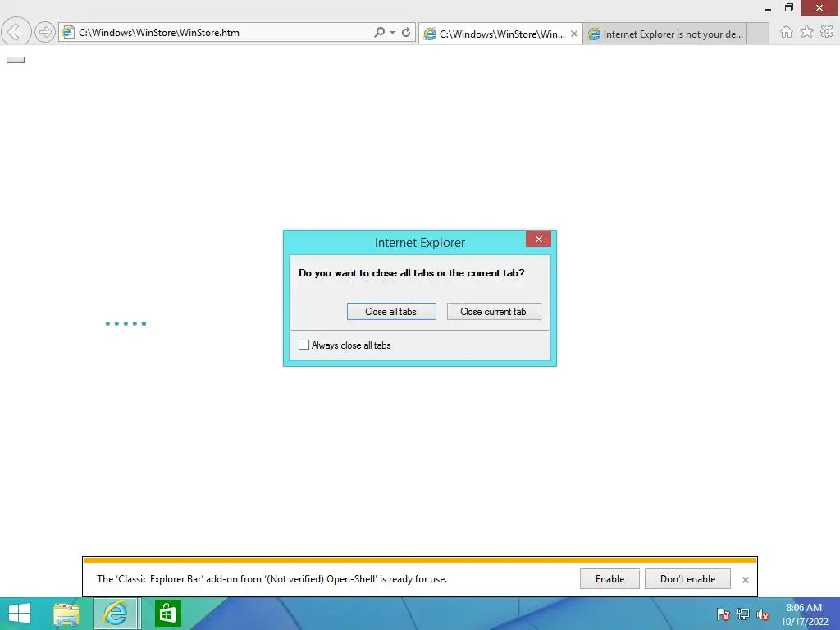
Task: Enable the Classic Explorer Bar add-on
Action: pos(609,578)
